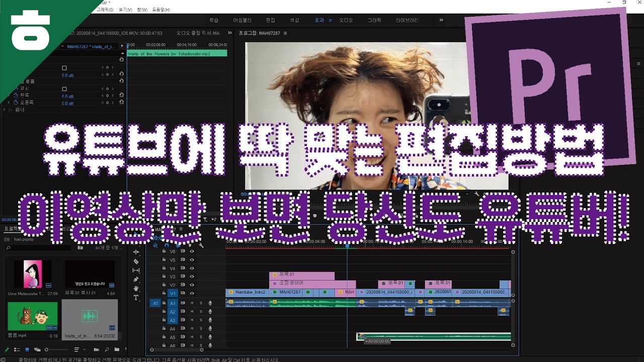Create a new bin with folder icon

point(117,349)
